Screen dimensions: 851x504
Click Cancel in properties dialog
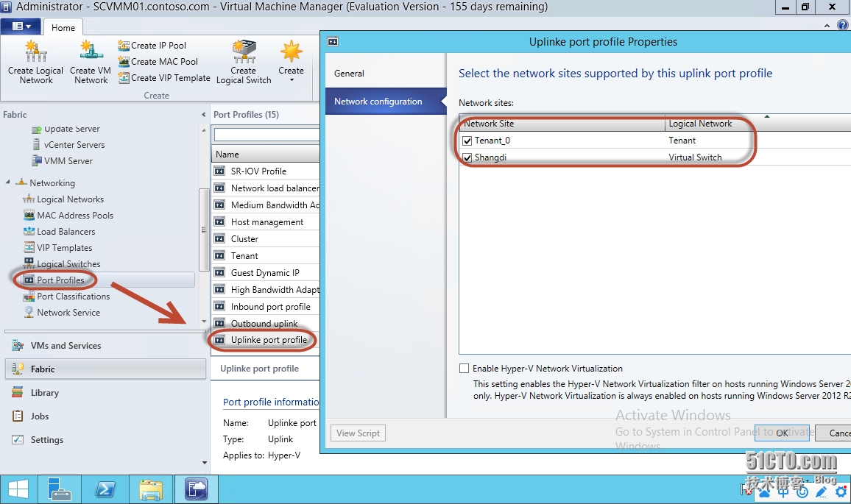point(833,433)
